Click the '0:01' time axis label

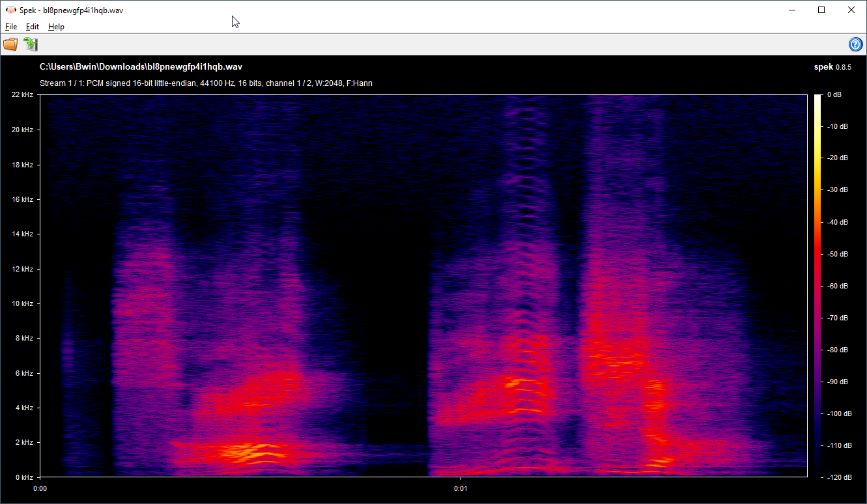[461, 488]
